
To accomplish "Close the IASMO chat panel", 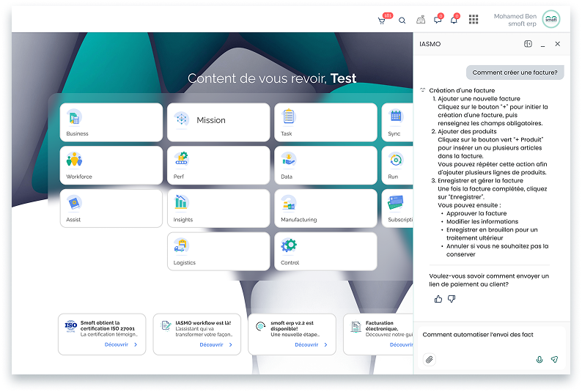I will pyautogui.click(x=558, y=44).
